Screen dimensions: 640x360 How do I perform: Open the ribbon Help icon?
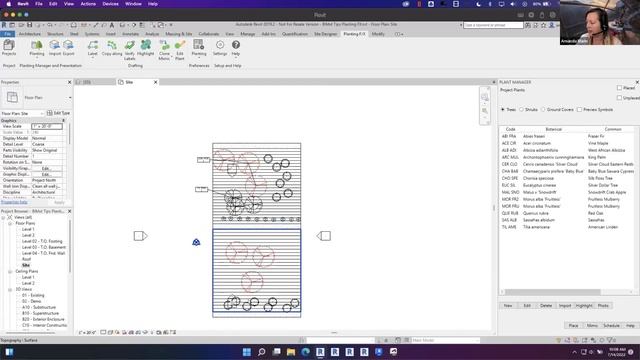pyautogui.click(x=236, y=48)
